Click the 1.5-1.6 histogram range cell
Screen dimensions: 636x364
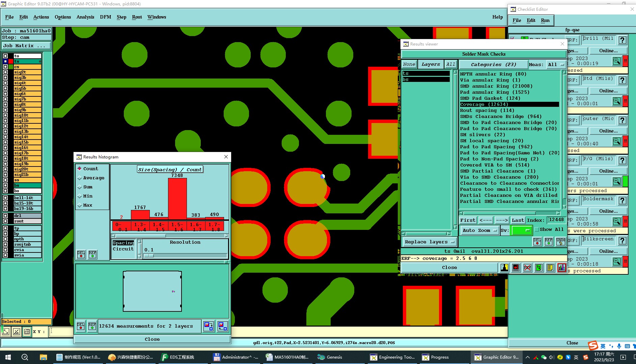point(177,226)
